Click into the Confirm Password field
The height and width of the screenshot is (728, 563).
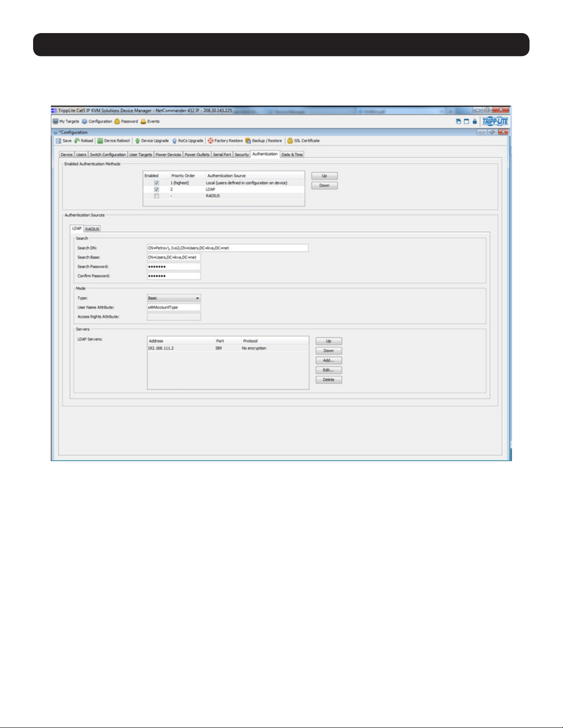[174, 276]
